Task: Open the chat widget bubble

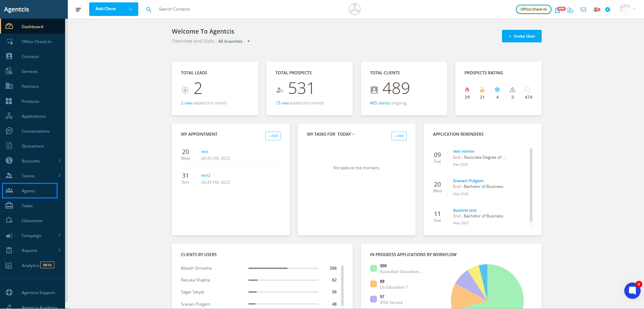Action: 632,291
